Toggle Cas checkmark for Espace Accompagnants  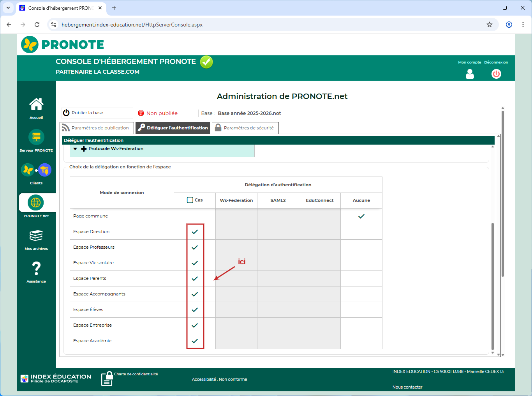195,294
